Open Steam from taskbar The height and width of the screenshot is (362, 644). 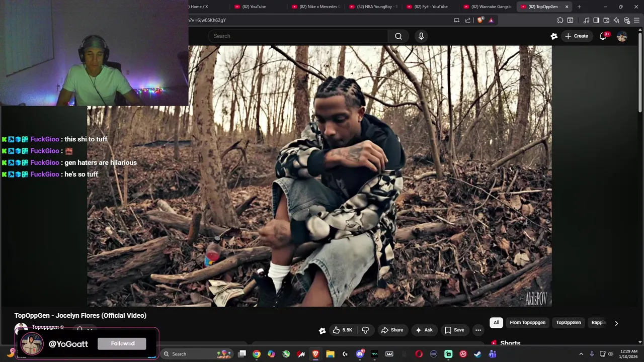pos(477,354)
